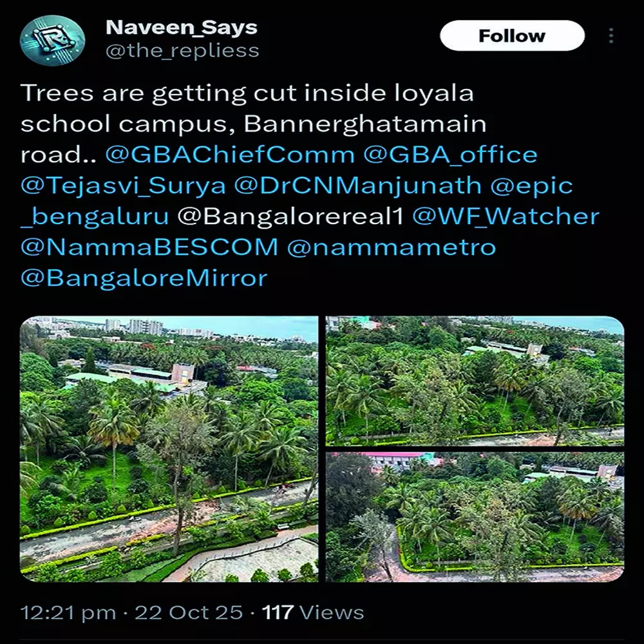Open the 12:21 pm 22 Oct 25 timestamp
This screenshot has height=644, width=644.
click(131, 612)
